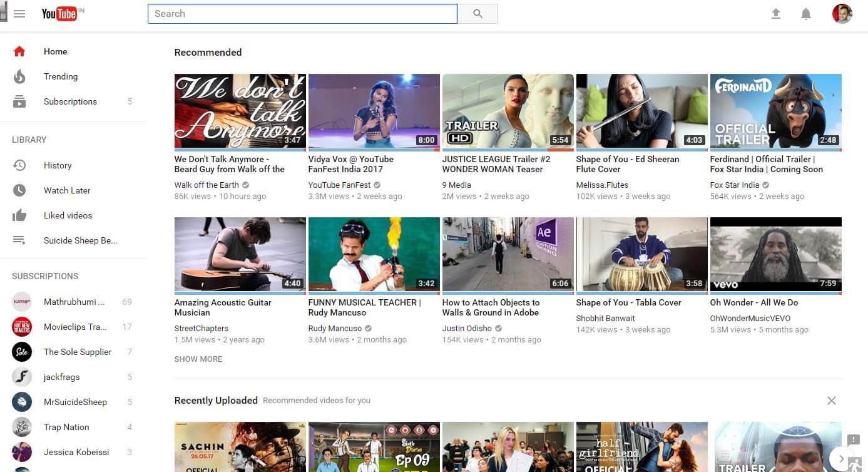This screenshot has width=868, height=472.
Task: Expand recommendations with SHOW MORE
Action: click(x=198, y=359)
